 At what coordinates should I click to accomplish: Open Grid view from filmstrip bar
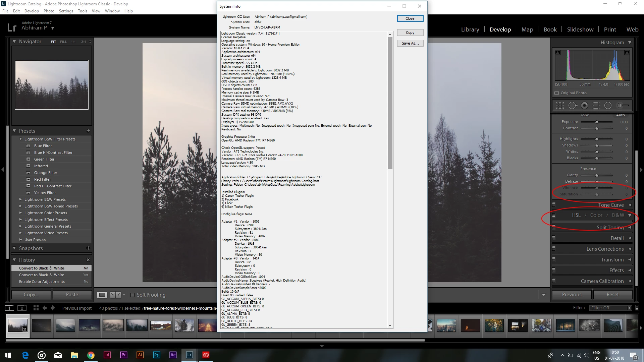pos(36,308)
